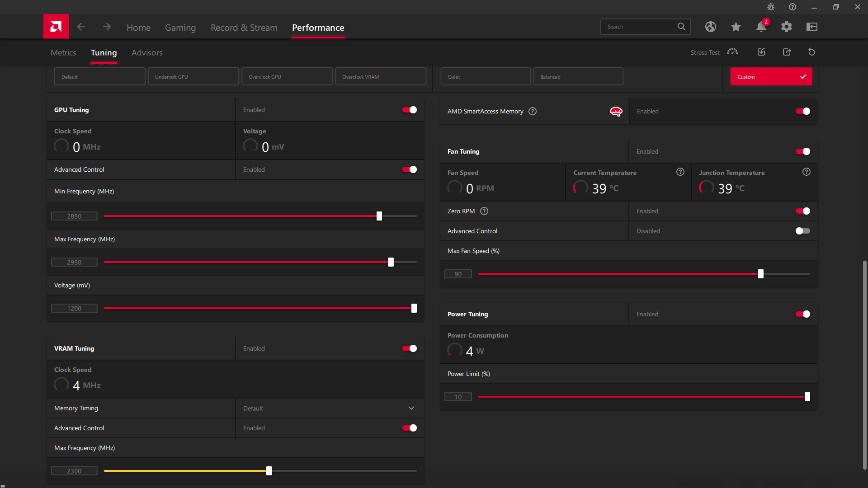Go back with the left arrow
Viewport: 868px width, 488px height.
pos(81,27)
